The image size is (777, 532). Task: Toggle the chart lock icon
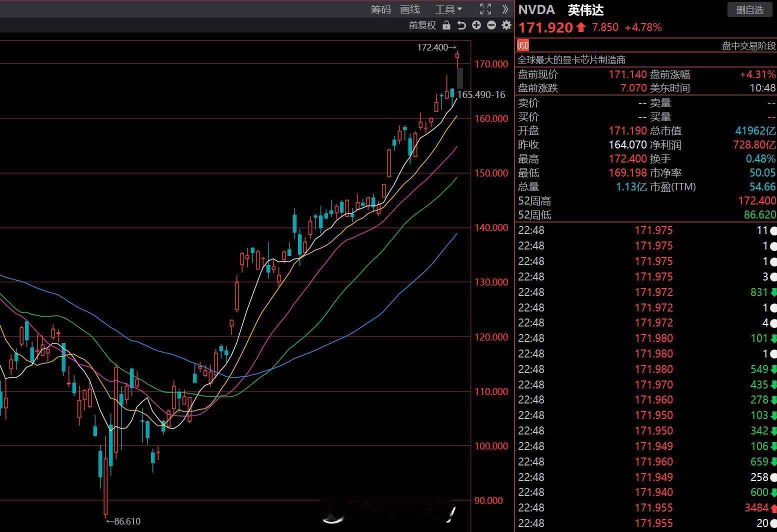coord(446,25)
